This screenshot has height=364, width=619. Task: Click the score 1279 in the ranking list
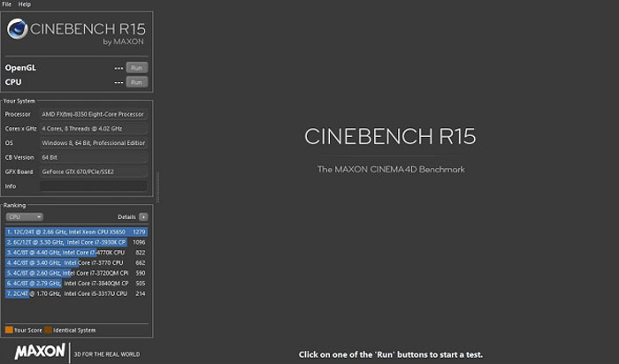point(139,231)
